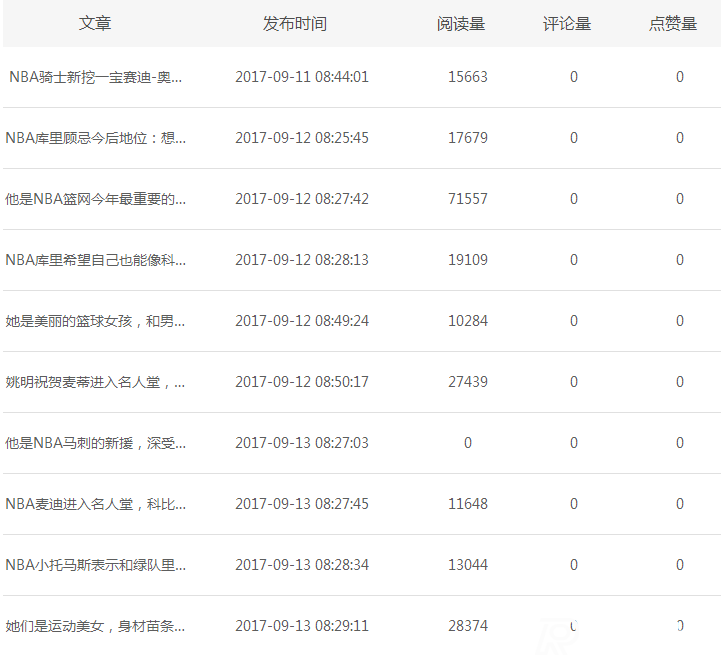The width and height of the screenshot is (721, 656).
Task: Click the publish time 2017-09-13 08:27:03
Action: [302, 443]
